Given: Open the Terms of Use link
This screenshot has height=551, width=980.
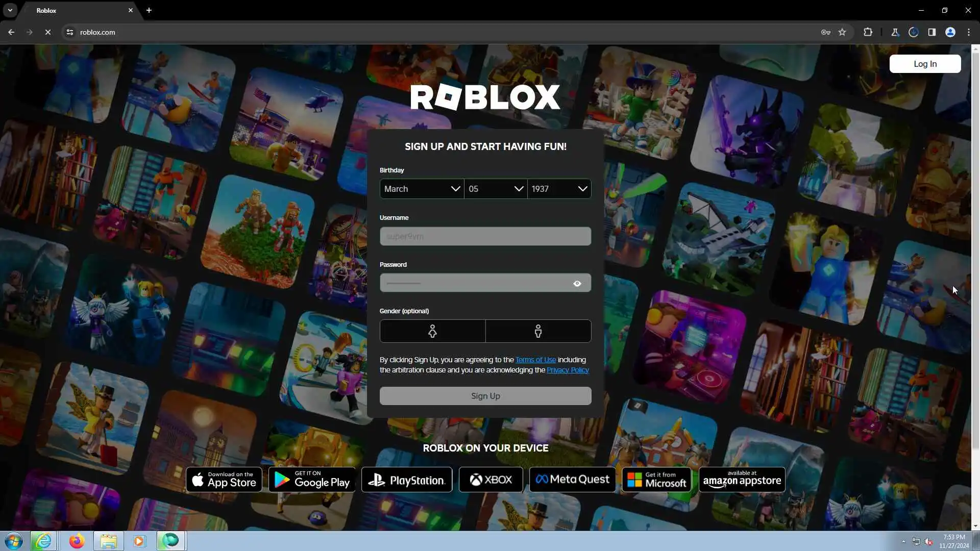Looking at the screenshot, I should tap(535, 360).
